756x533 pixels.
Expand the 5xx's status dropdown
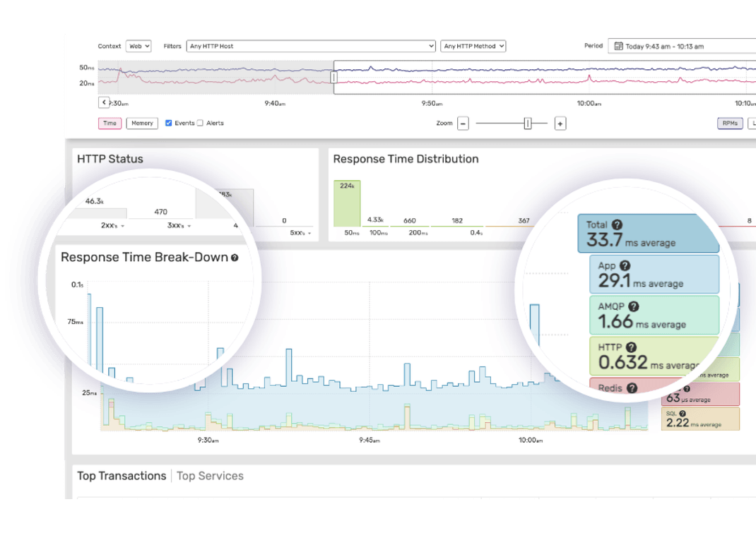pyautogui.click(x=300, y=233)
